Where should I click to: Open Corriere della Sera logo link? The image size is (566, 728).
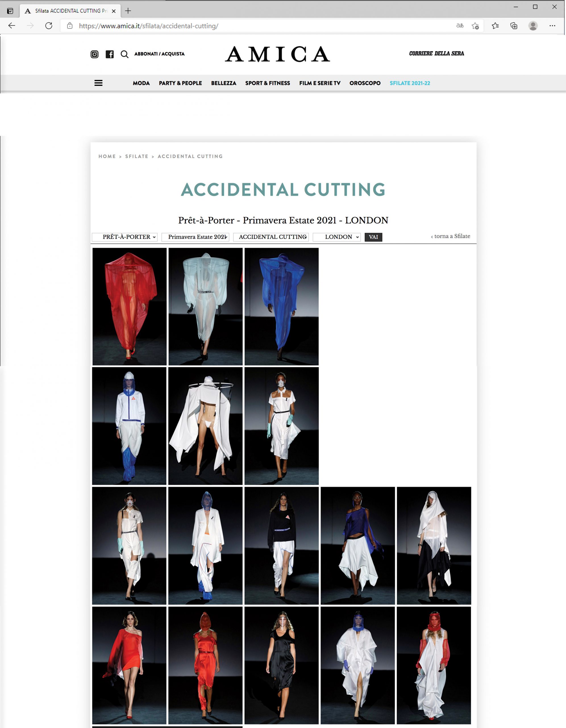436,53
